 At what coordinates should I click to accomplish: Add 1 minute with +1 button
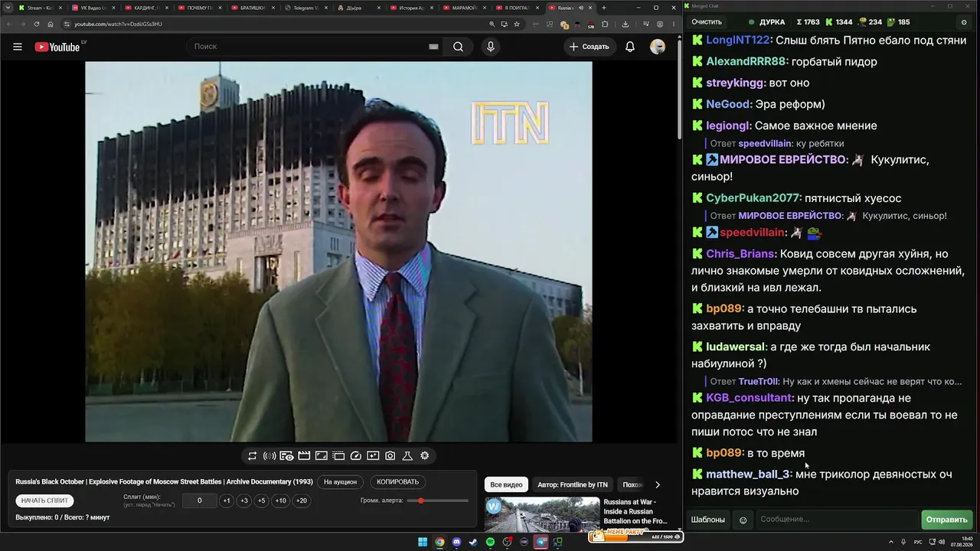(x=227, y=500)
